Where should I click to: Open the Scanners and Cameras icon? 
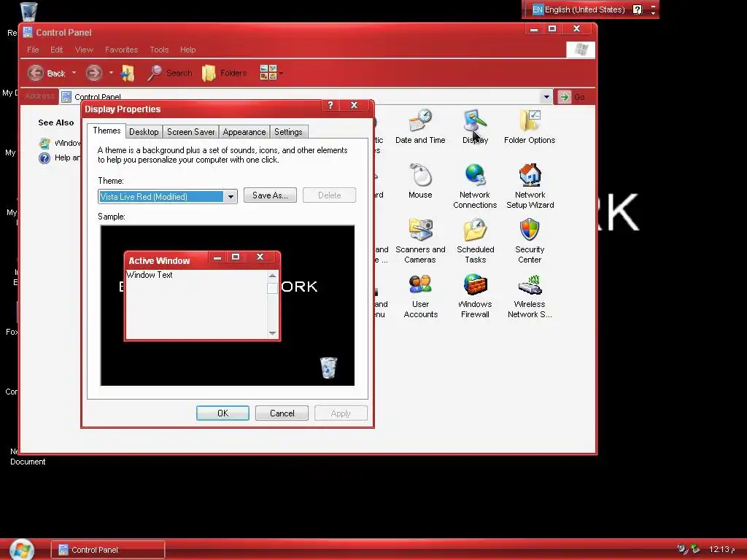[420, 241]
